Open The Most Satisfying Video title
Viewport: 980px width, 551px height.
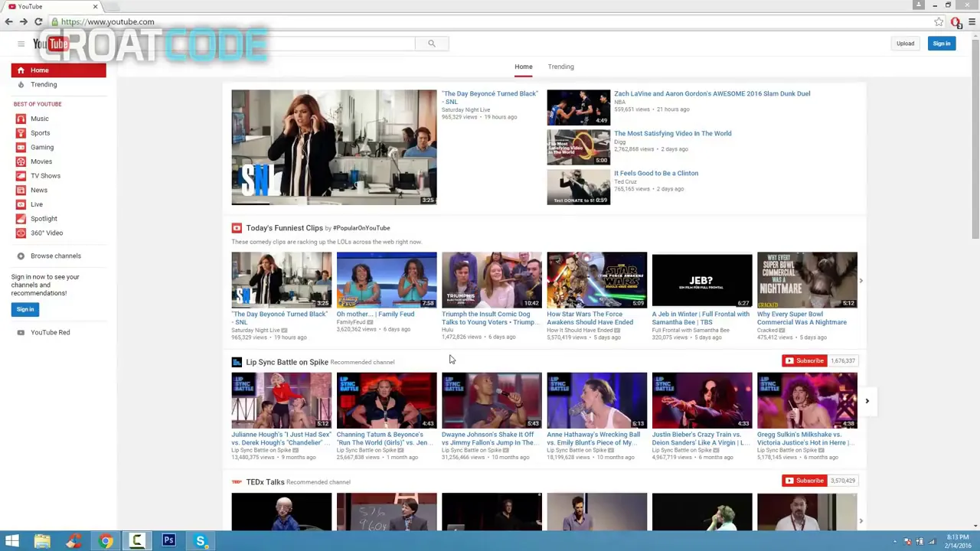(672, 133)
